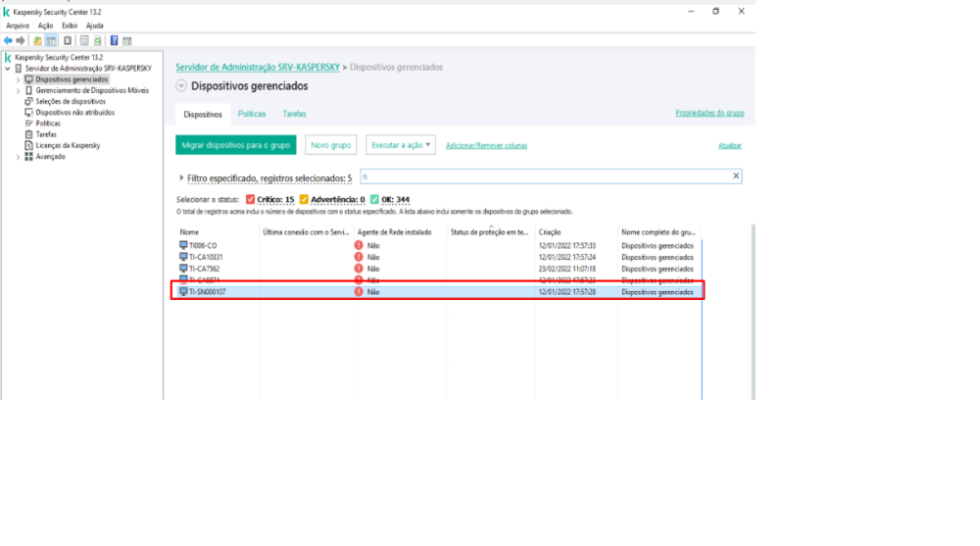Click the vertical scrollbar of device list

753,312
